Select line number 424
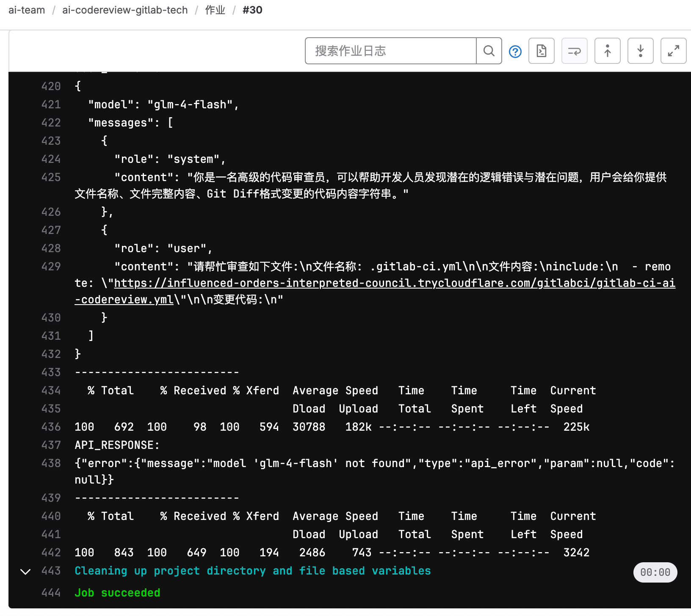This screenshot has width=691, height=616. click(x=51, y=159)
